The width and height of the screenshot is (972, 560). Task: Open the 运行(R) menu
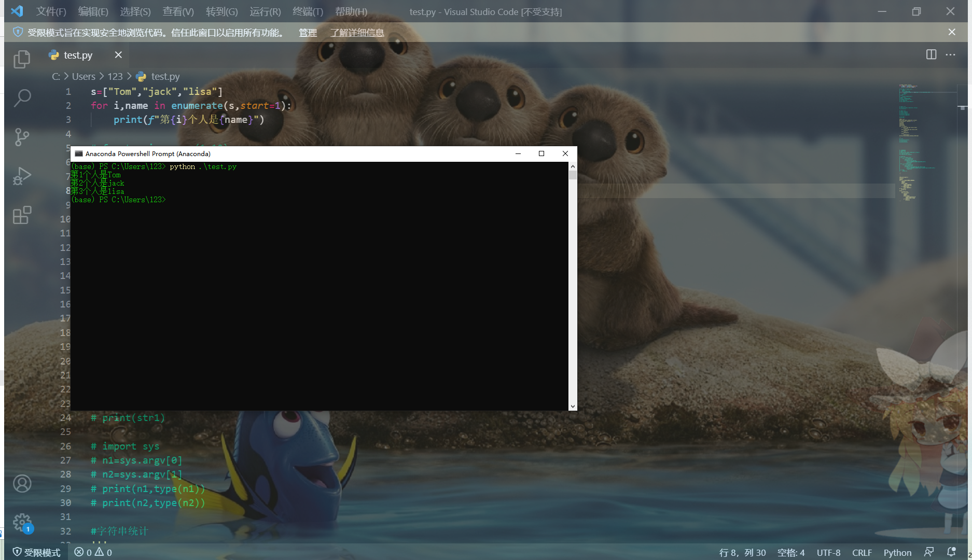click(265, 11)
